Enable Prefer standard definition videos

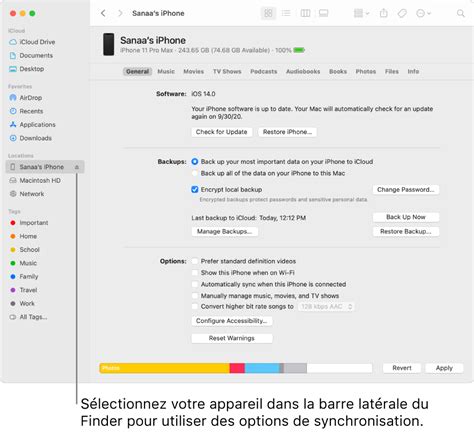pos(195,261)
